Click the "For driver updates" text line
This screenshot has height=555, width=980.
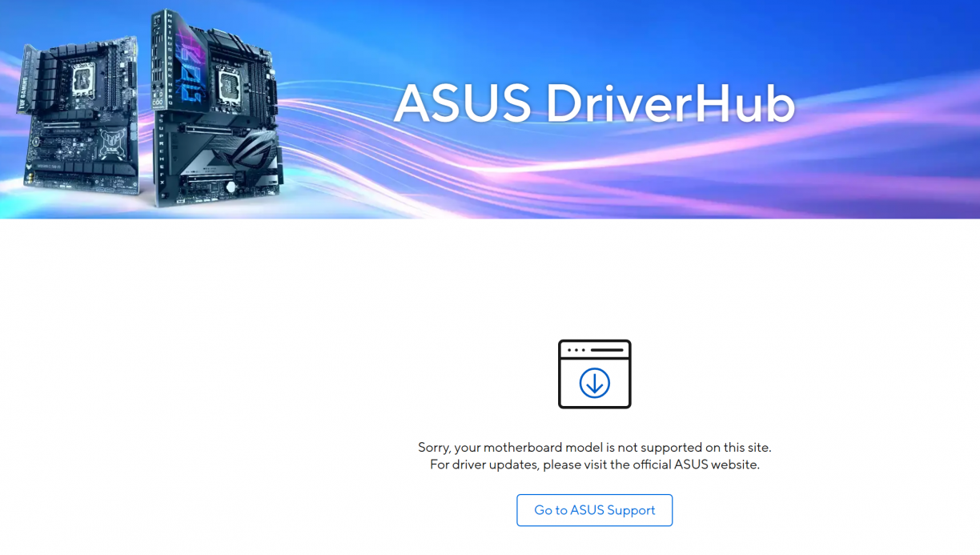tap(594, 465)
